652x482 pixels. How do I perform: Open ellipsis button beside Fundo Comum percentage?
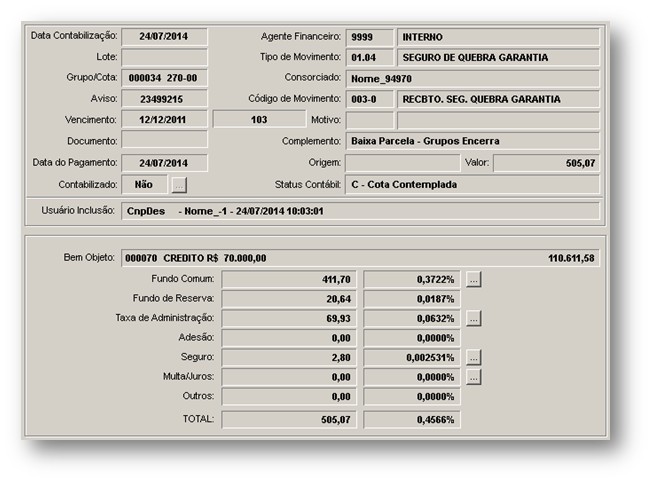pyautogui.click(x=474, y=279)
